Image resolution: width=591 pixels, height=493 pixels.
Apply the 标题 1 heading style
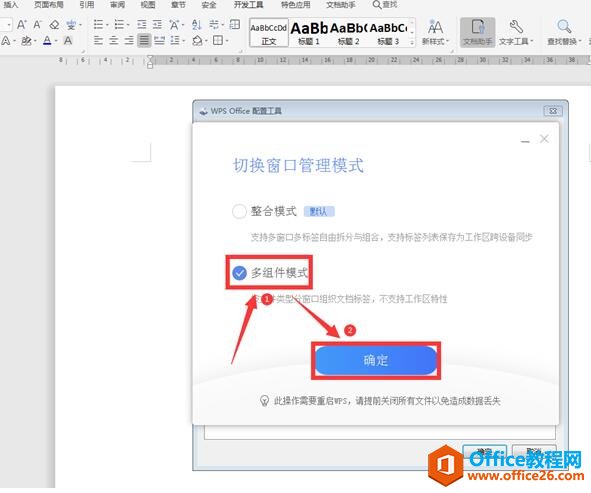point(309,32)
